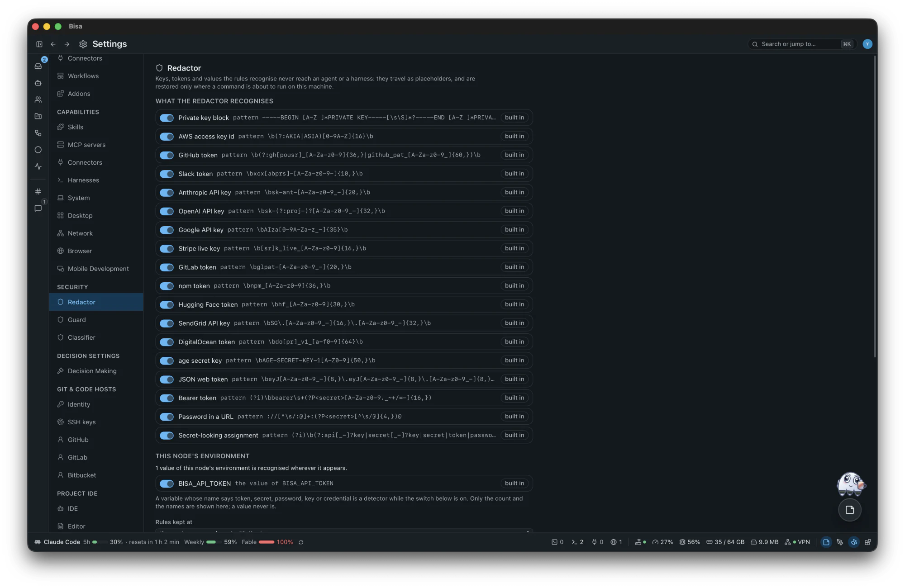Select Skills under Capabilities
This screenshot has width=905, height=588.
[96, 127]
